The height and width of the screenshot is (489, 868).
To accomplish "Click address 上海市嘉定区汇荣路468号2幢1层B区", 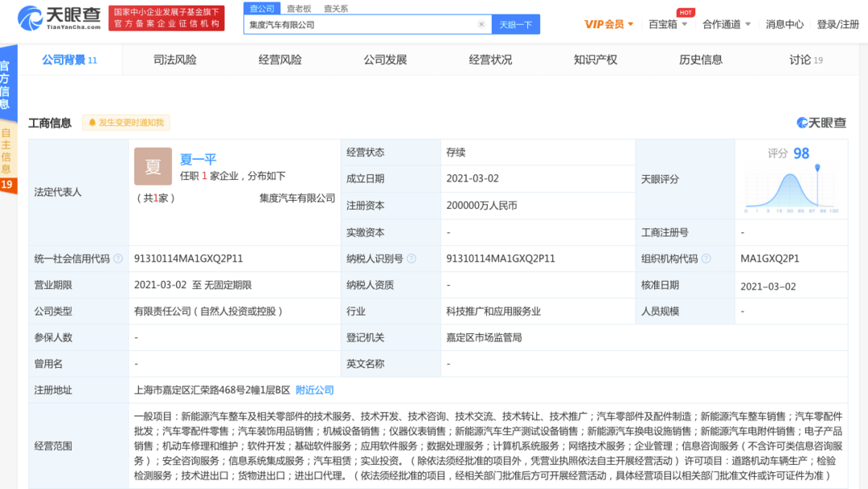I will pyautogui.click(x=212, y=390).
